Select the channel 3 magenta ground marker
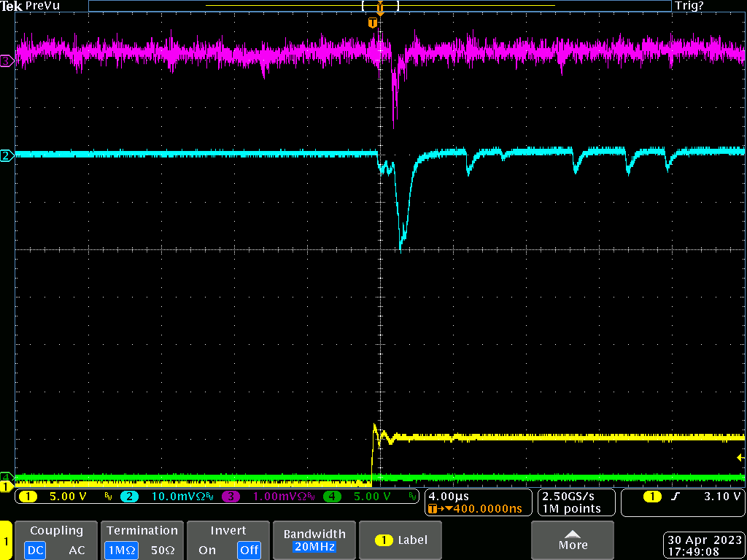The width and height of the screenshot is (747, 560). [x=7, y=61]
